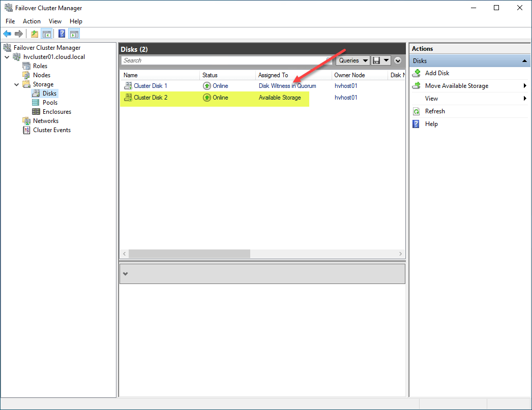Toggle the Show/Hide Action Pane toolbar icon

(74, 34)
